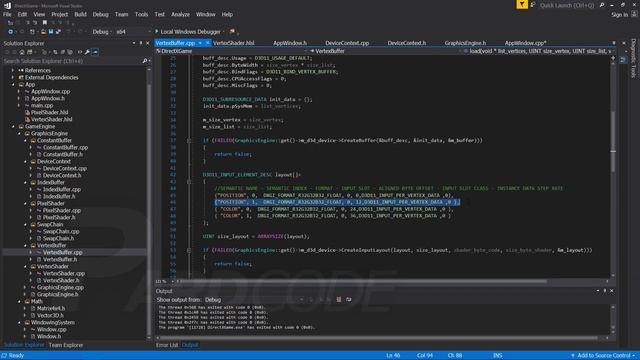Open the Debug menu

tap(100, 14)
